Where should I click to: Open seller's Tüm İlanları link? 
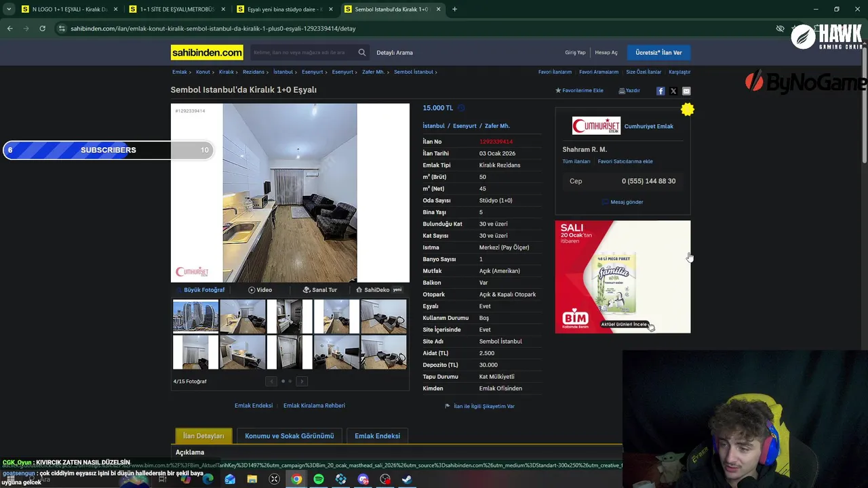click(576, 161)
